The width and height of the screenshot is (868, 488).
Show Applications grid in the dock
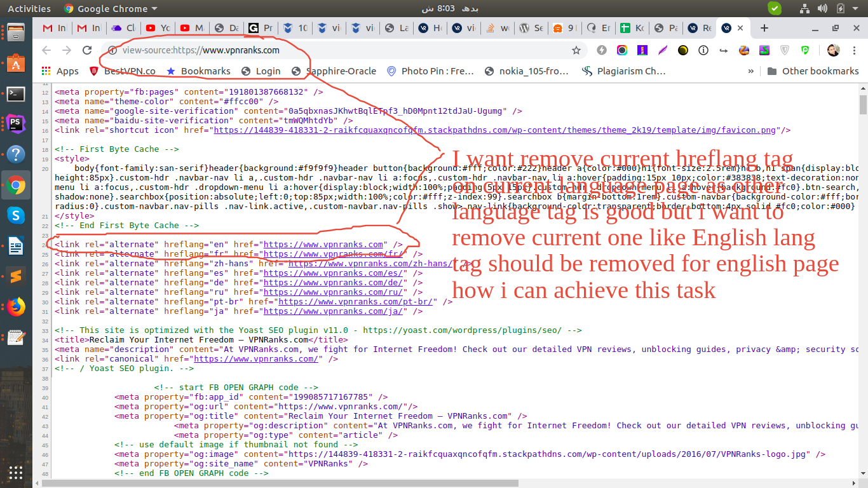(x=16, y=472)
